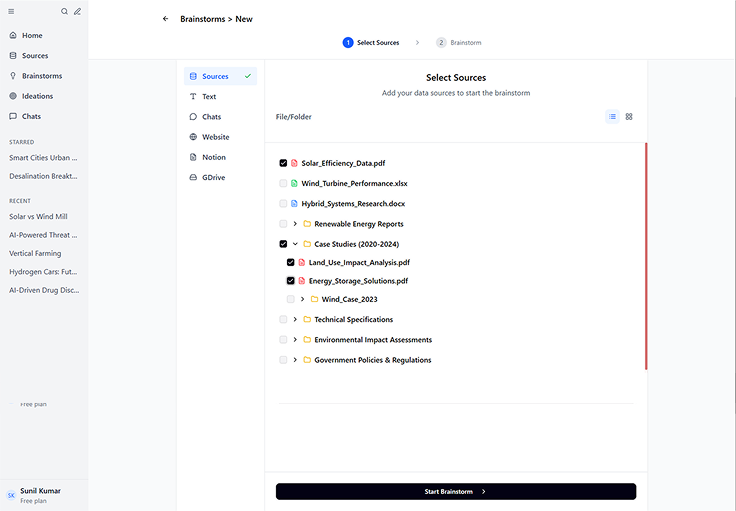Image resolution: width=736 pixels, height=511 pixels.
Task: Click the back arrow beside Brainstorms
Action: pos(165,19)
